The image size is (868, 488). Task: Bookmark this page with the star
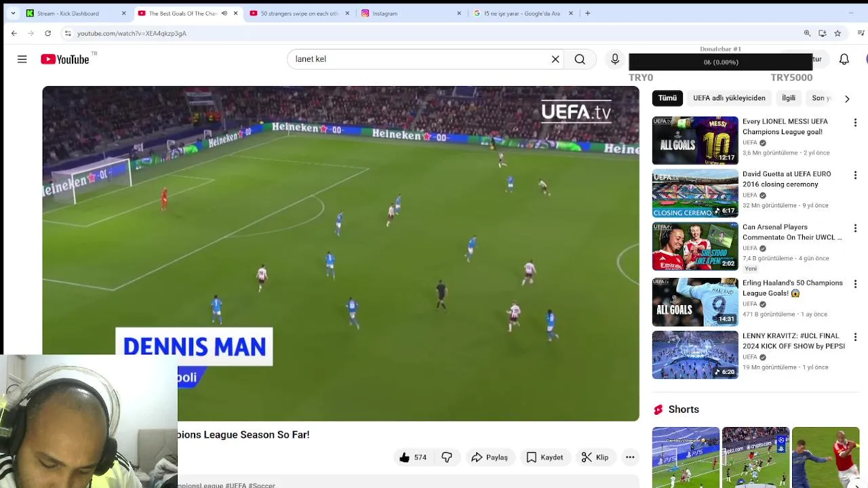(x=837, y=33)
